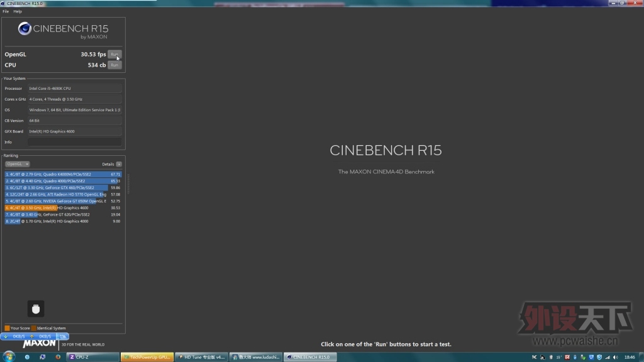Launch Firefox from quick-launch
Image resolution: width=644 pixels, height=362 pixels.
tap(58, 357)
